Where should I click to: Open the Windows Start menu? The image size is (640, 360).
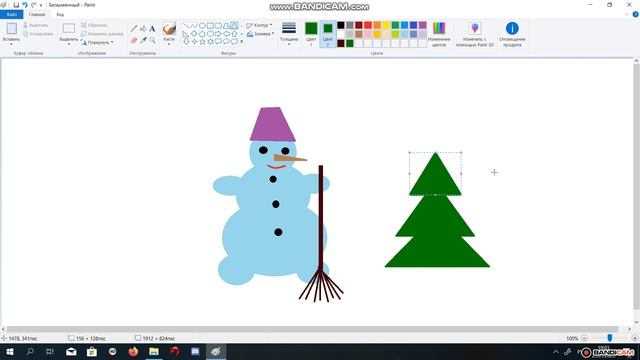[x=10, y=352]
